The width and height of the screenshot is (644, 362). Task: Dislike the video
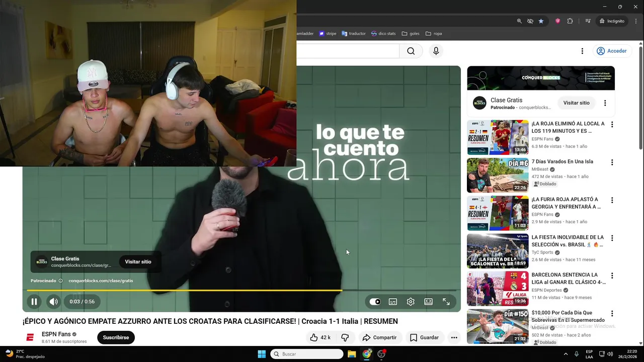point(345,337)
